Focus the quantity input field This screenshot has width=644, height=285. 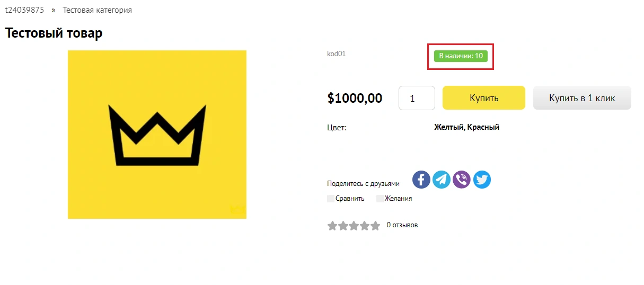[x=417, y=98]
